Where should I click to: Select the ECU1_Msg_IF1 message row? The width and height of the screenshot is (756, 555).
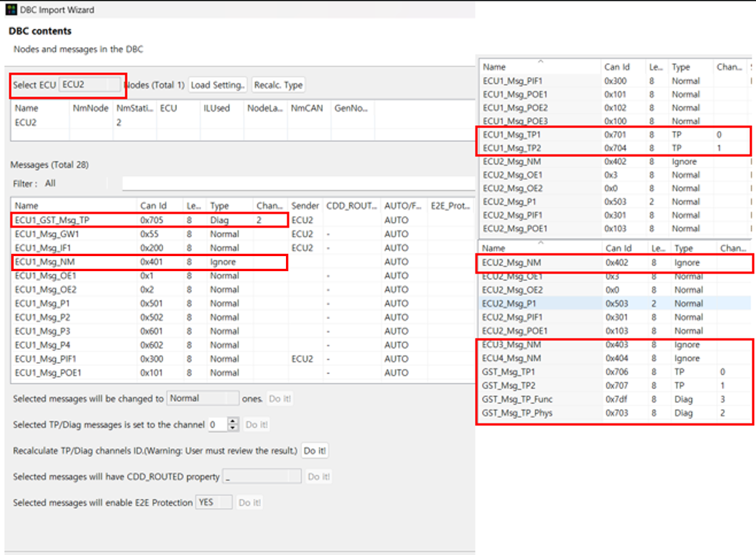[x=243, y=248]
